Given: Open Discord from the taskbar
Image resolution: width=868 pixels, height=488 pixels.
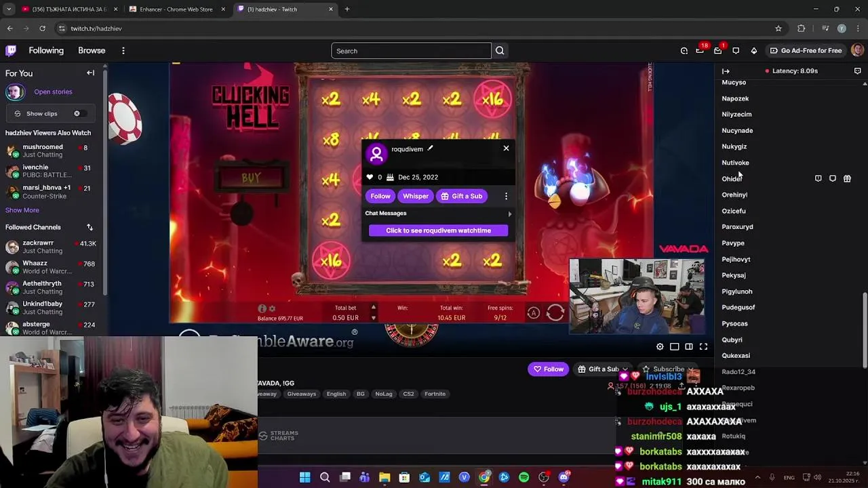Looking at the screenshot, I should [x=564, y=477].
